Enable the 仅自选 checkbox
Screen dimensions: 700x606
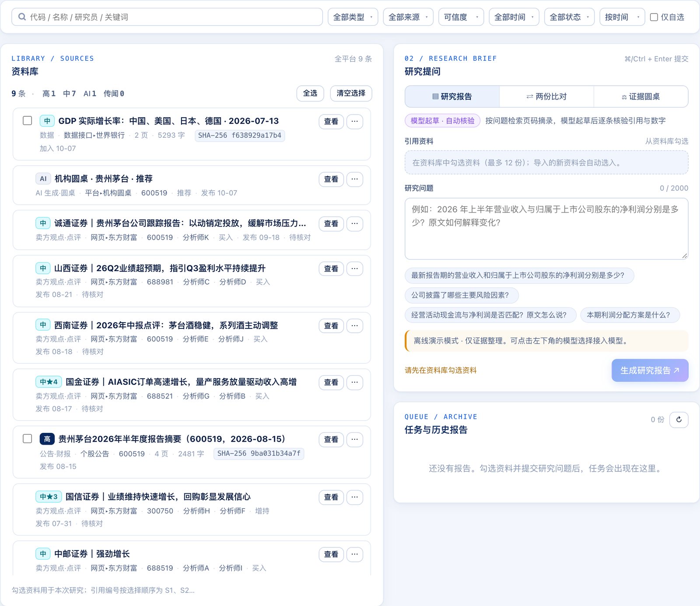click(654, 17)
